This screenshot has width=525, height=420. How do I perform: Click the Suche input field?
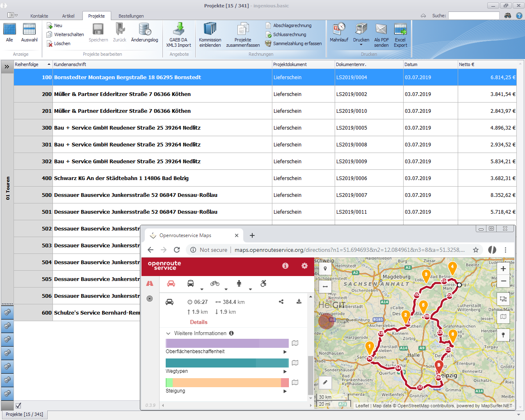473,16
